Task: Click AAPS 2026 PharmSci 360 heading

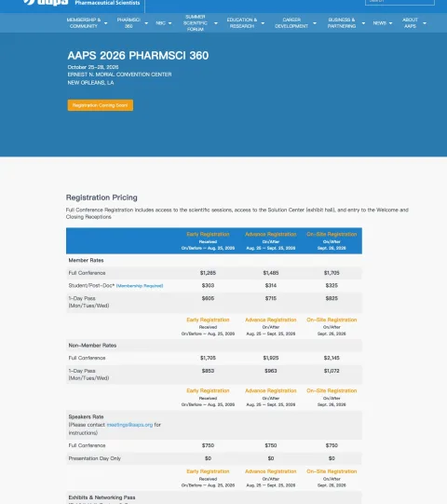Action: pos(138,56)
